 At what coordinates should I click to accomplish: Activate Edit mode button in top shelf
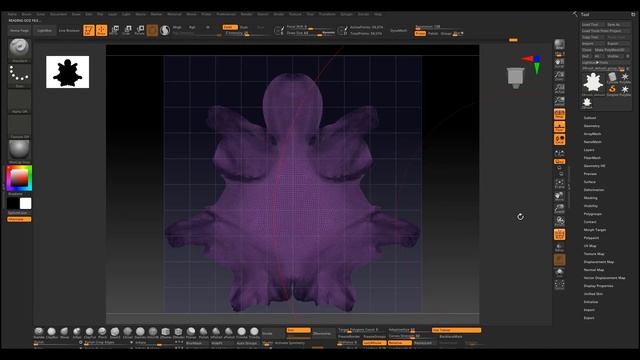(89, 30)
